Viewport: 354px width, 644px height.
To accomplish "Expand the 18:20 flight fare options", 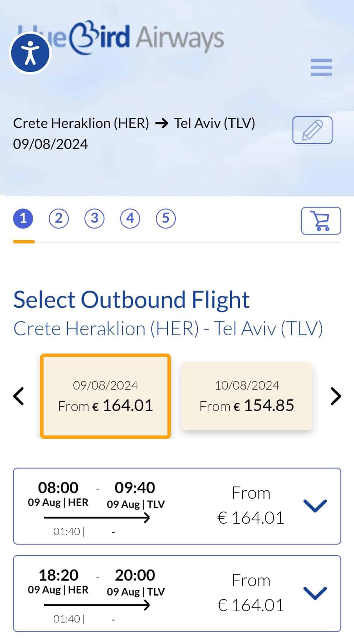I will pos(315,593).
